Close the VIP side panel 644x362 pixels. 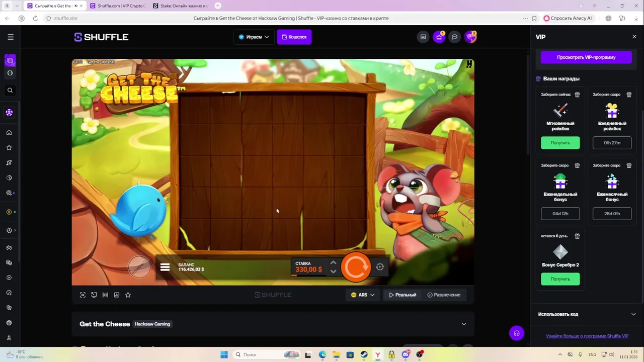[x=634, y=37]
